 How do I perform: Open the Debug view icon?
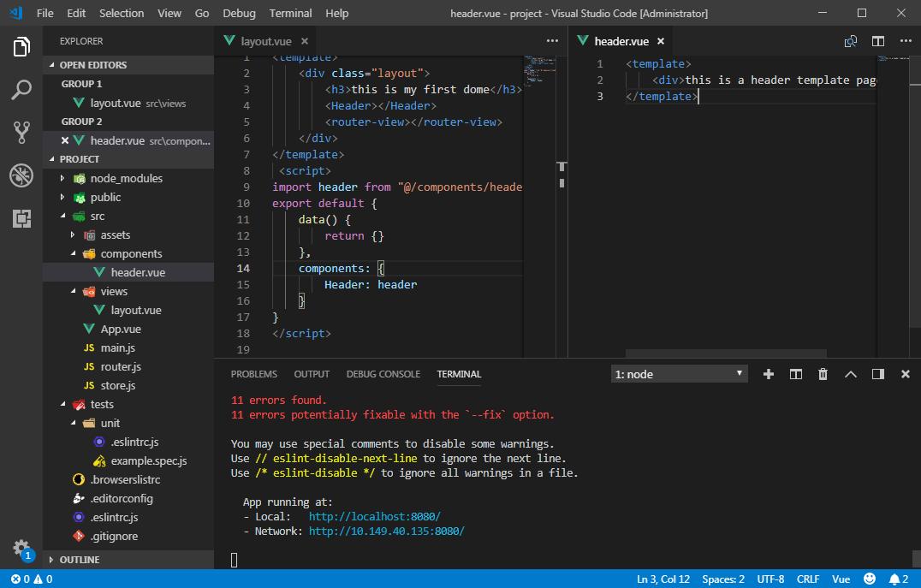(21, 175)
